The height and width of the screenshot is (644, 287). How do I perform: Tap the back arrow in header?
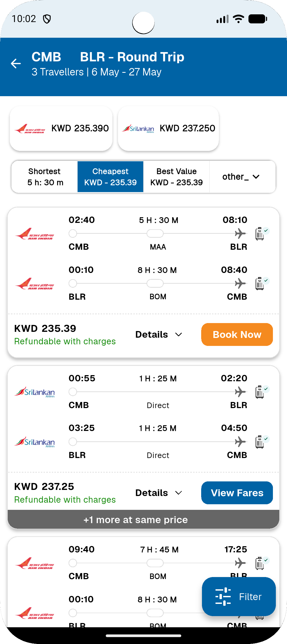click(x=16, y=63)
